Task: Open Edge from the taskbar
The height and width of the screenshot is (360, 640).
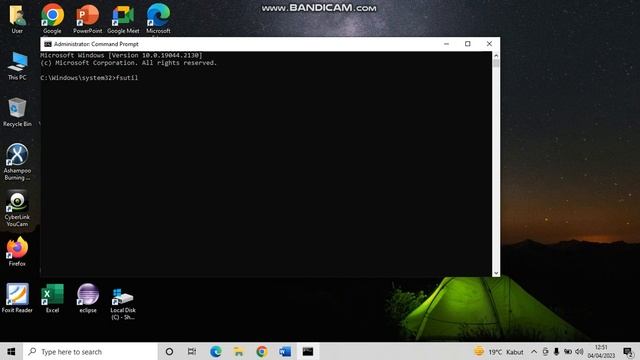Action: [x=216, y=351]
